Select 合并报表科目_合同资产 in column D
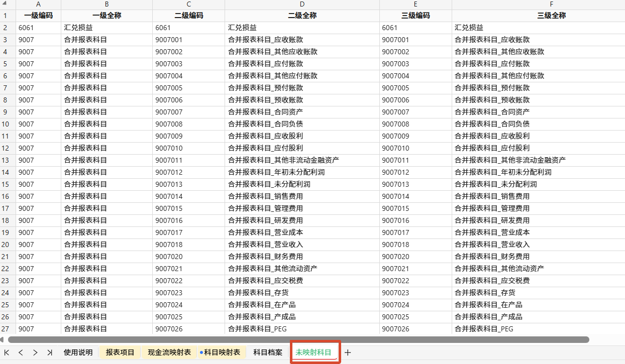The height and width of the screenshot is (364, 625). coord(302,112)
